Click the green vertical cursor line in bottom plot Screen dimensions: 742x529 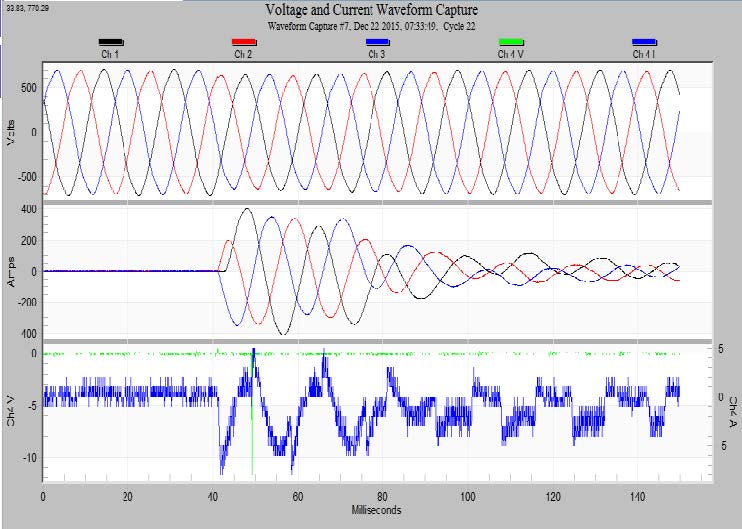pos(252,420)
